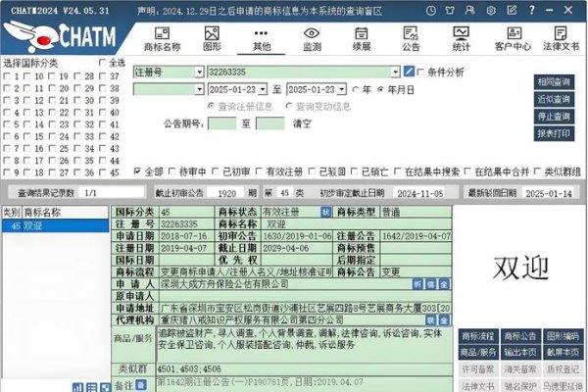The width and height of the screenshot is (588, 392).
Task: Switch to the 其他 tab
Action: (262, 39)
